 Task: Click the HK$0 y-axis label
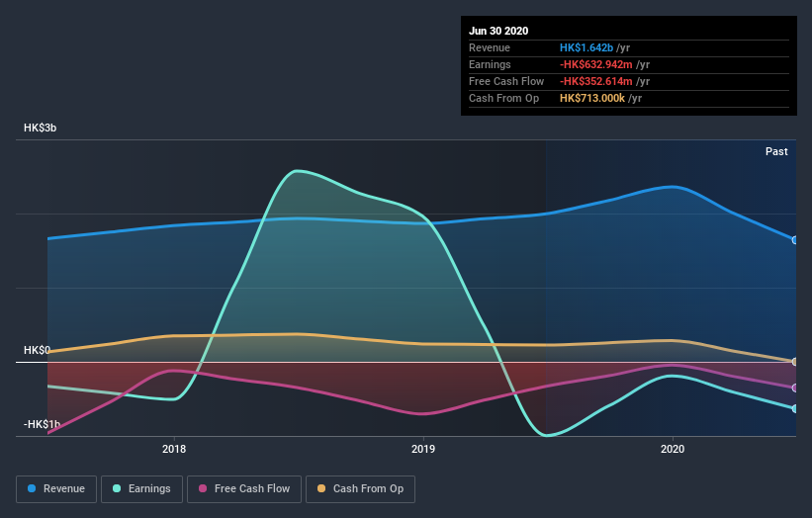point(38,350)
